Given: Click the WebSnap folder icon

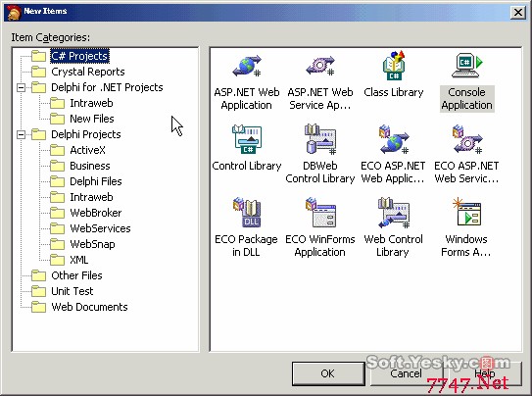Looking at the screenshot, I should [57, 244].
